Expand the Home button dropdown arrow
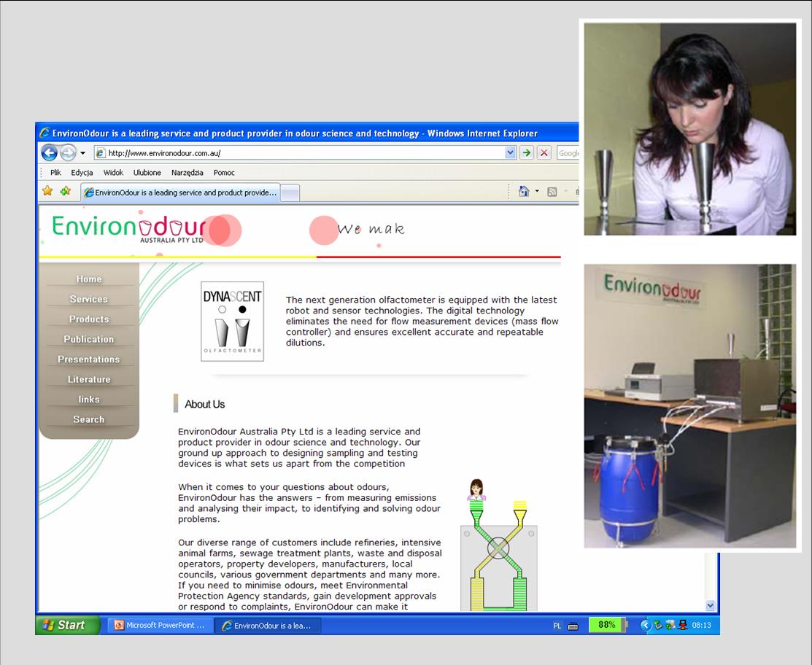Image resolution: width=812 pixels, height=665 pixels. pyautogui.click(x=536, y=192)
